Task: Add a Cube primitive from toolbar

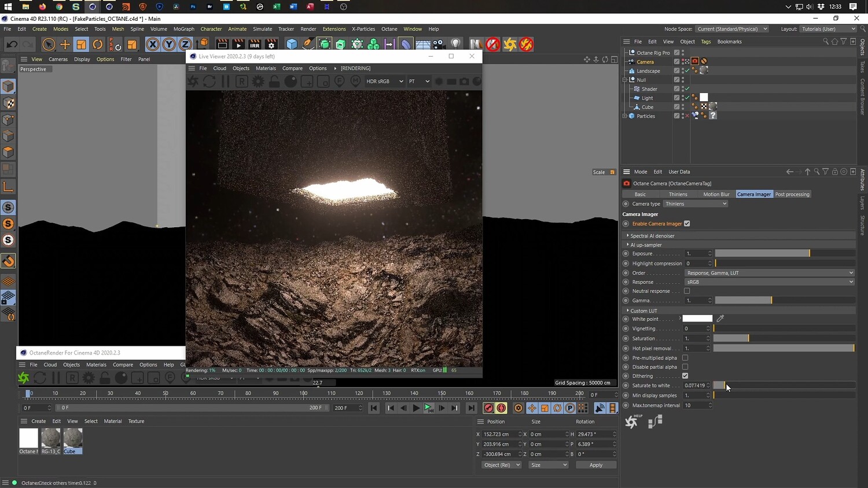Action: tap(292, 45)
